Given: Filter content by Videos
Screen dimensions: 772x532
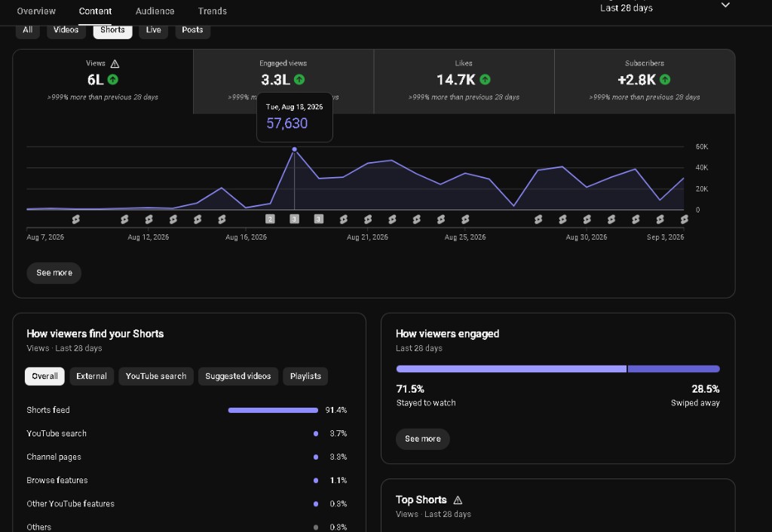Looking at the screenshot, I should [66, 30].
